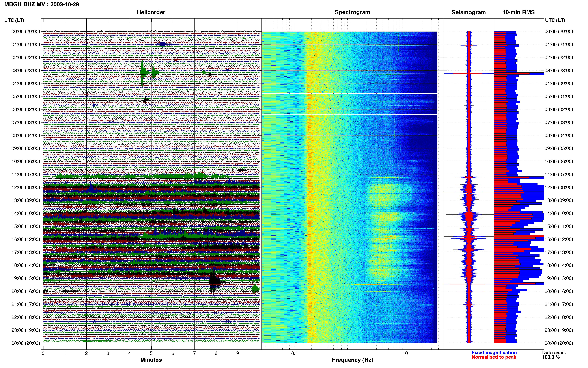Click the '10' frequency tick label
The width and height of the screenshot is (588, 368).
[x=405, y=353]
